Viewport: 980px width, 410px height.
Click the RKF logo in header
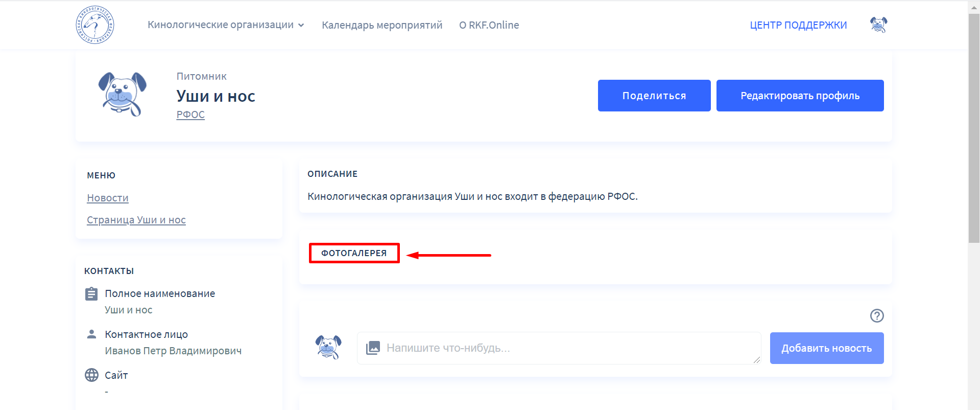(x=95, y=25)
